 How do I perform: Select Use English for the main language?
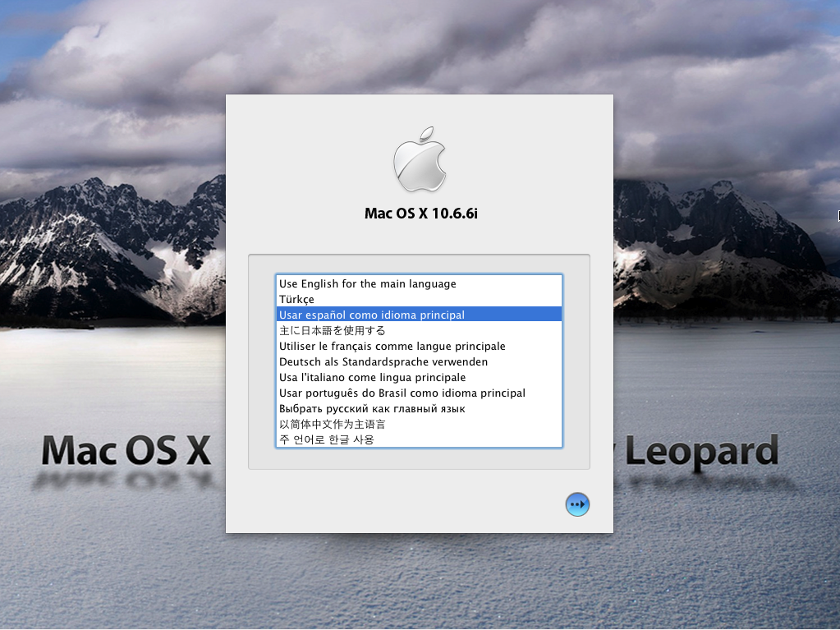pos(419,283)
